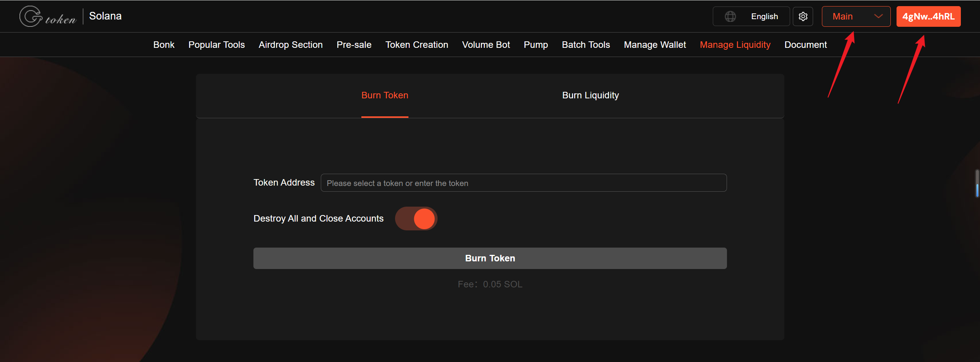The height and width of the screenshot is (362, 980).
Task: Toggle Destroy All and Close Accounts switch
Action: 416,219
